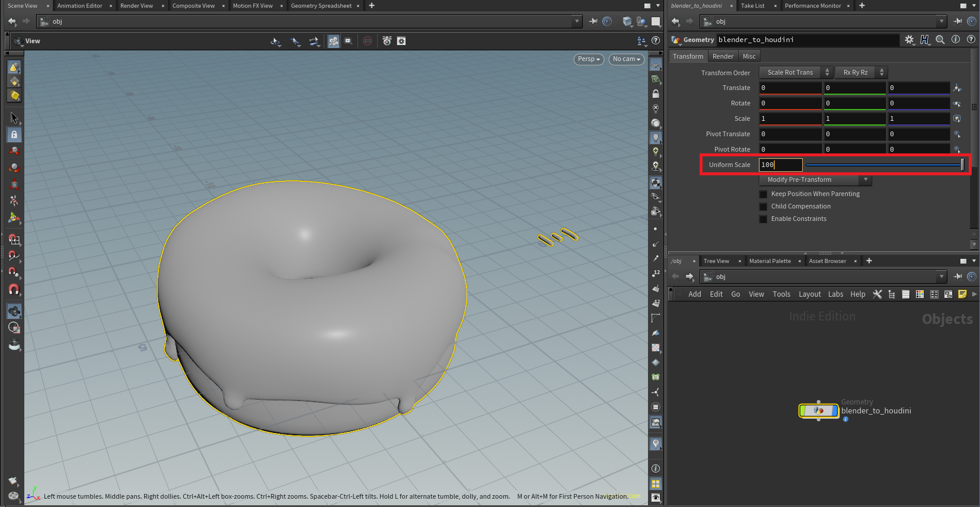Open the No cam camera dropdown

626,59
